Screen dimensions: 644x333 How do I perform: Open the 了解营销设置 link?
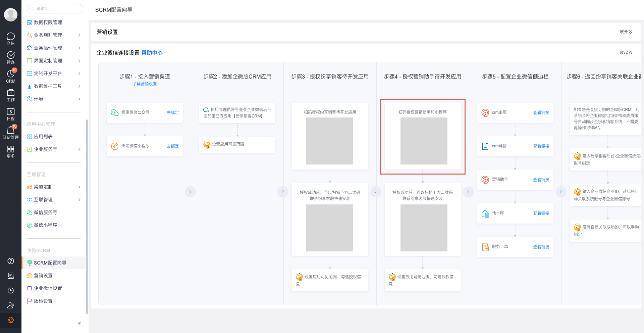(x=145, y=84)
